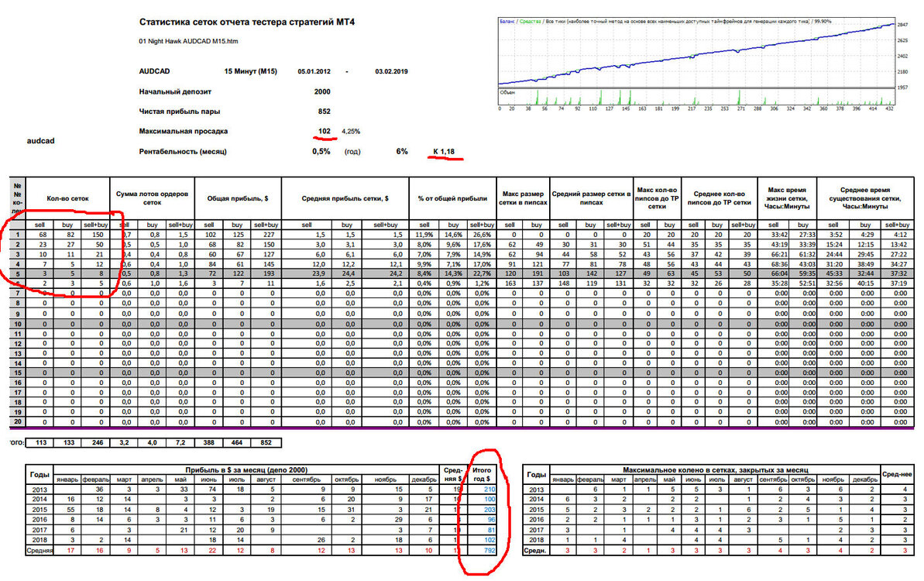The width and height of the screenshot is (924, 581).
Task: Click the end date 03.02.2019
Action: [391, 71]
